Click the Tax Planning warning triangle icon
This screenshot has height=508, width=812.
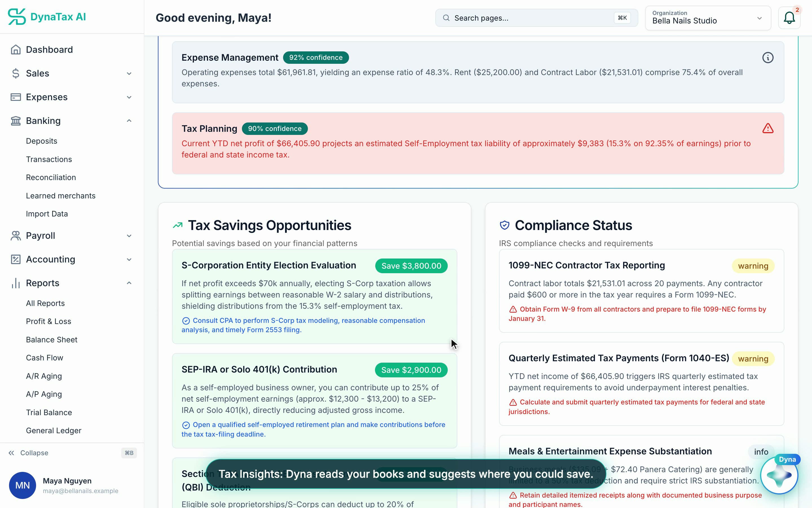coord(768,128)
